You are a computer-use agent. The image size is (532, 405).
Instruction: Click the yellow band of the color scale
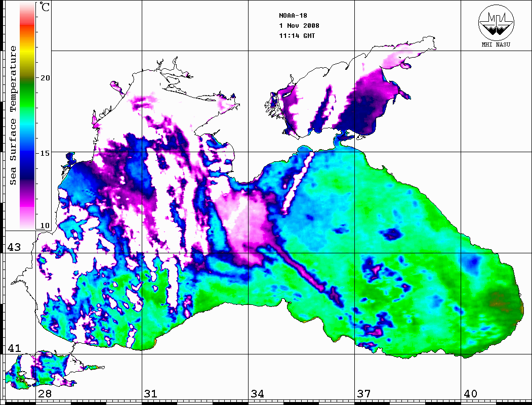coord(27,52)
